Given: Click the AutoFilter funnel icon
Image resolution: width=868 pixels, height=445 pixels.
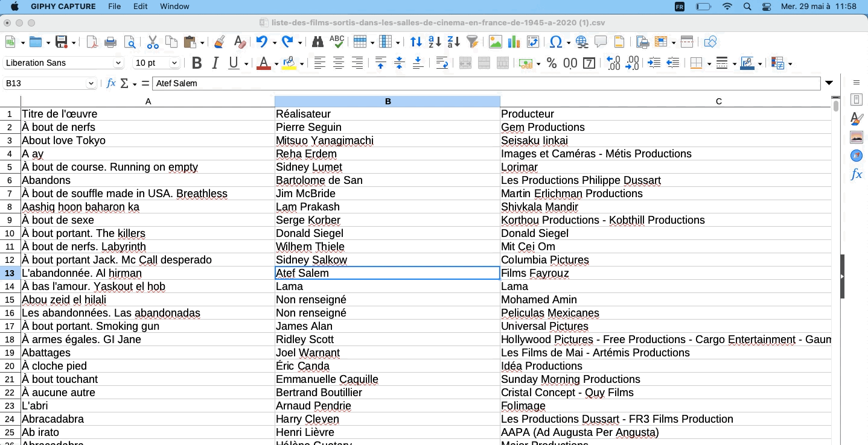Looking at the screenshot, I should click(x=473, y=42).
